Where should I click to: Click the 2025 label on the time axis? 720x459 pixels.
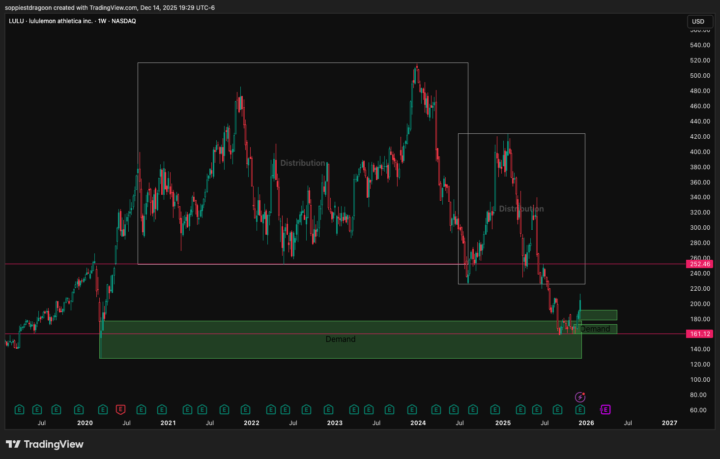coord(503,423)
